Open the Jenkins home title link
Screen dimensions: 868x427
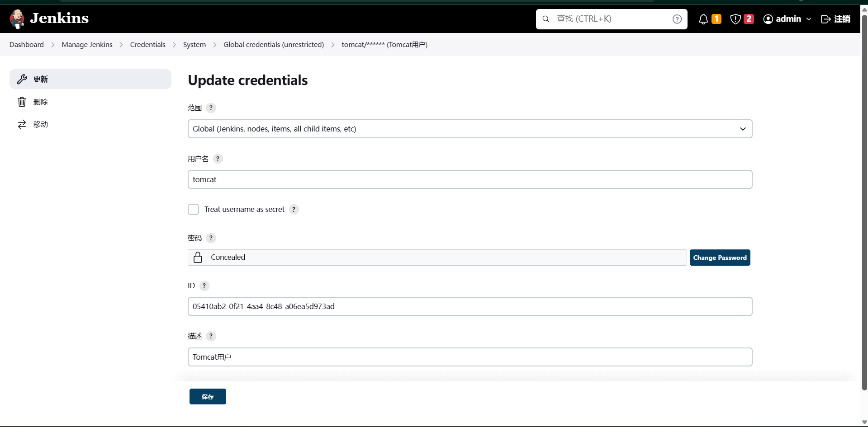59,18
